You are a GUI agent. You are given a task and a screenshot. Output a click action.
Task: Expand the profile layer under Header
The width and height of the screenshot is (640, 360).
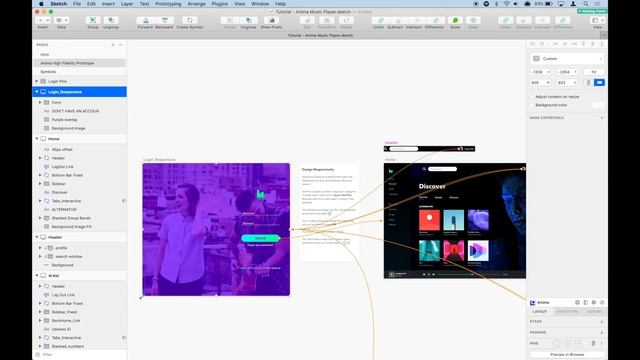click(40, 248)
